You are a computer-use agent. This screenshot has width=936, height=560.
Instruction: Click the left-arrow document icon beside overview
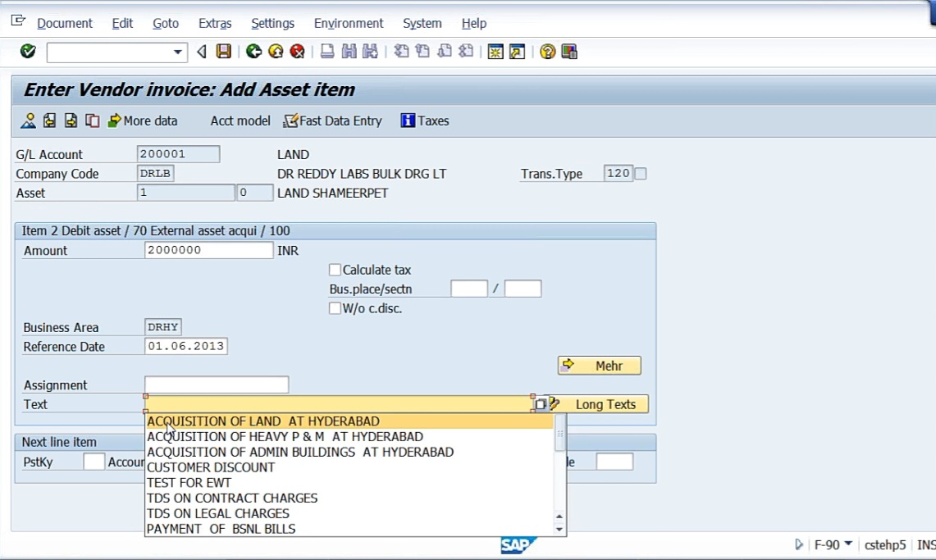[49, 121]
